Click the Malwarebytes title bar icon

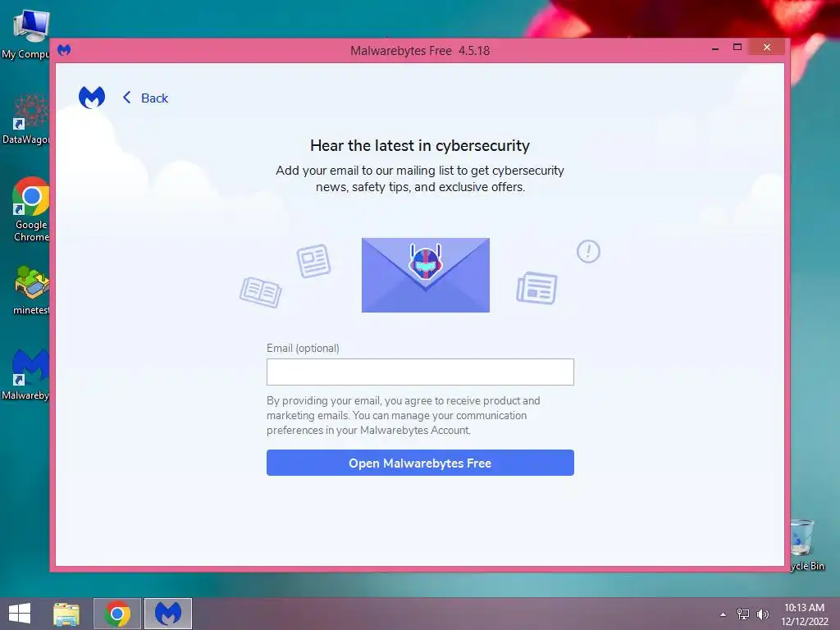64,50
